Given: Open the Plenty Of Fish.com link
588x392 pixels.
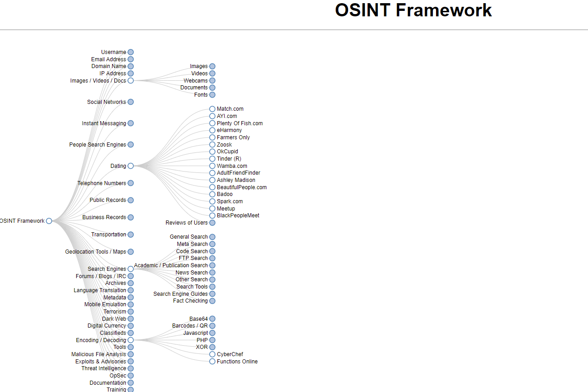Looking at the screenshot, I should (240, 123).
